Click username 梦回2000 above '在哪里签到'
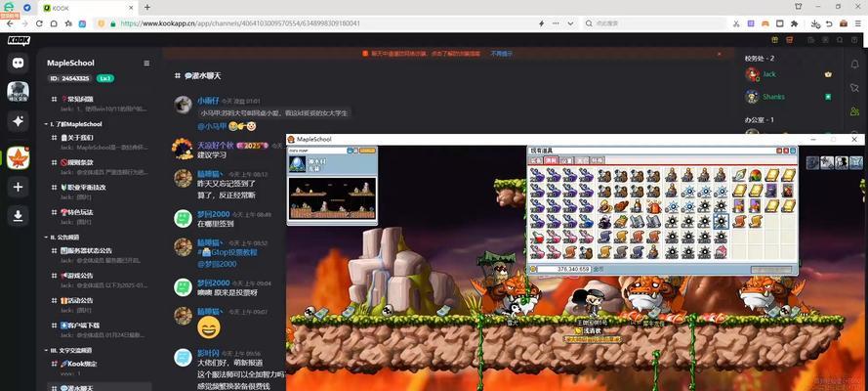 tap(214, 214)
